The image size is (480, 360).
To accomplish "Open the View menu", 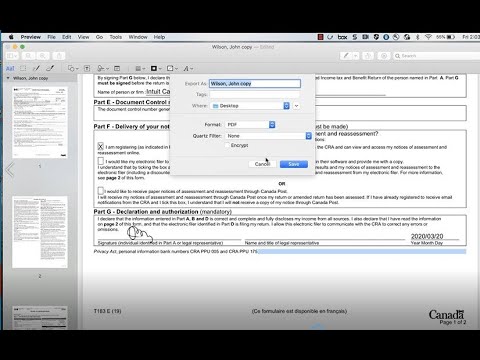I will coord(83,37).
